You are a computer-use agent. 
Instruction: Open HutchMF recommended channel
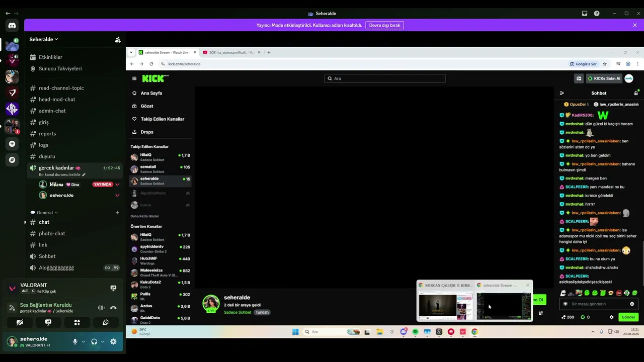(160, 261)
